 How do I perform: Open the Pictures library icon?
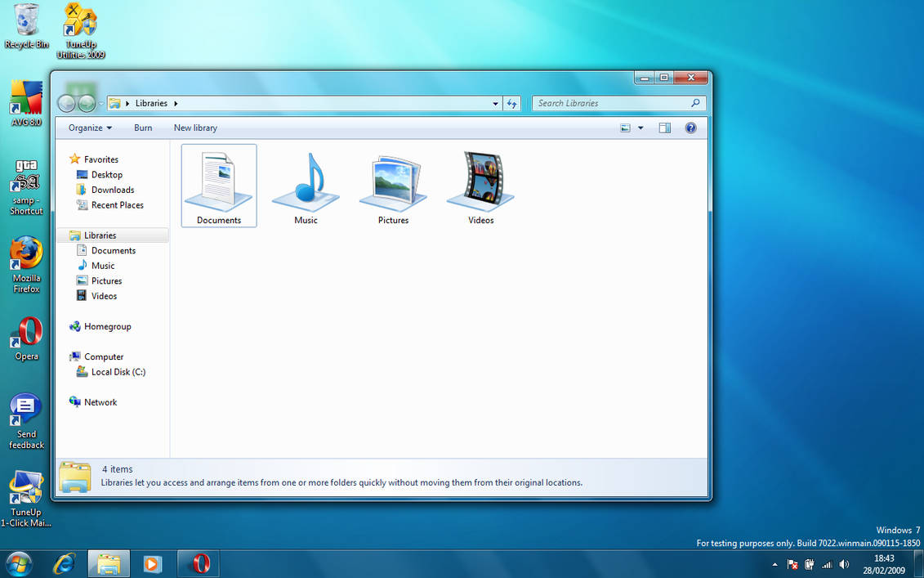click(x=393, y=187)
